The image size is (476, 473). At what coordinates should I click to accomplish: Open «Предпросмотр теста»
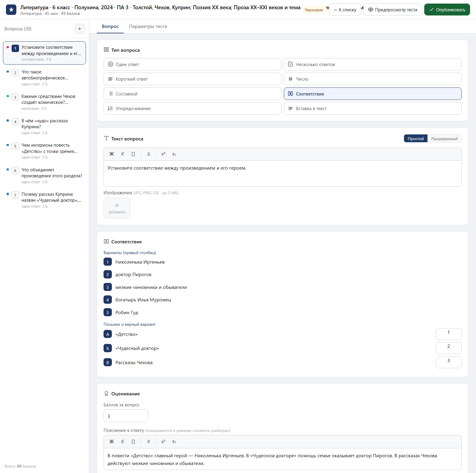click(393, 10)
